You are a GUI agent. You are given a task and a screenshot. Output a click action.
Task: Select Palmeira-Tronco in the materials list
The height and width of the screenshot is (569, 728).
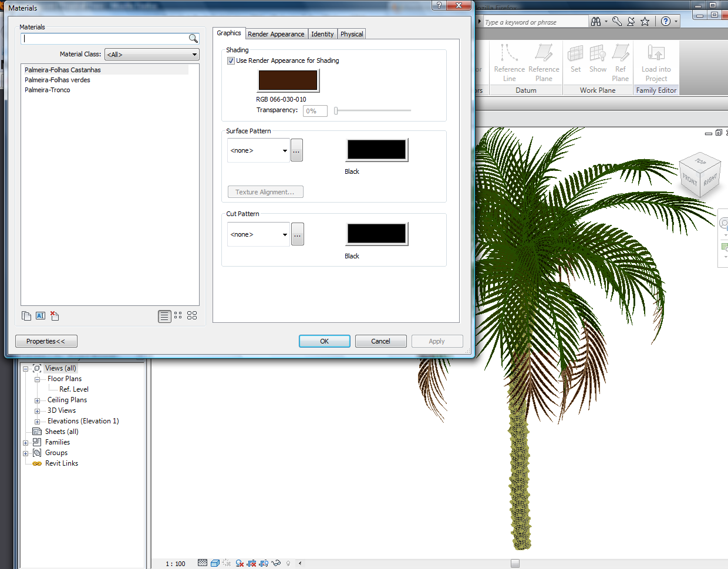48,90
